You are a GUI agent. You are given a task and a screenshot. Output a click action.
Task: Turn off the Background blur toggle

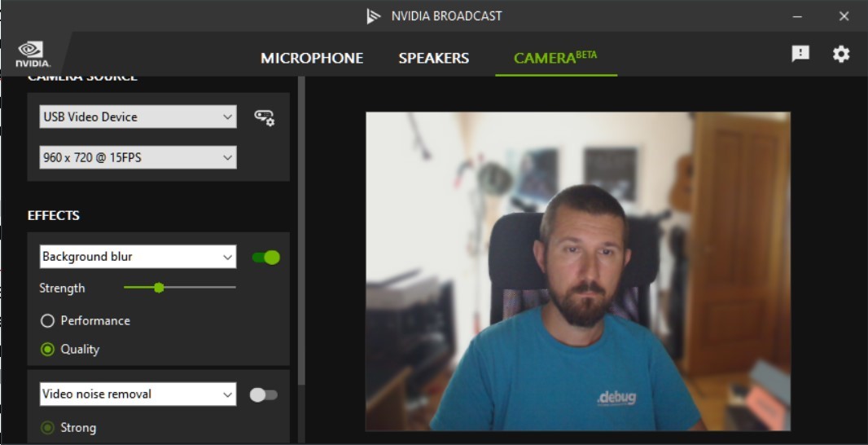pos(265,257)
